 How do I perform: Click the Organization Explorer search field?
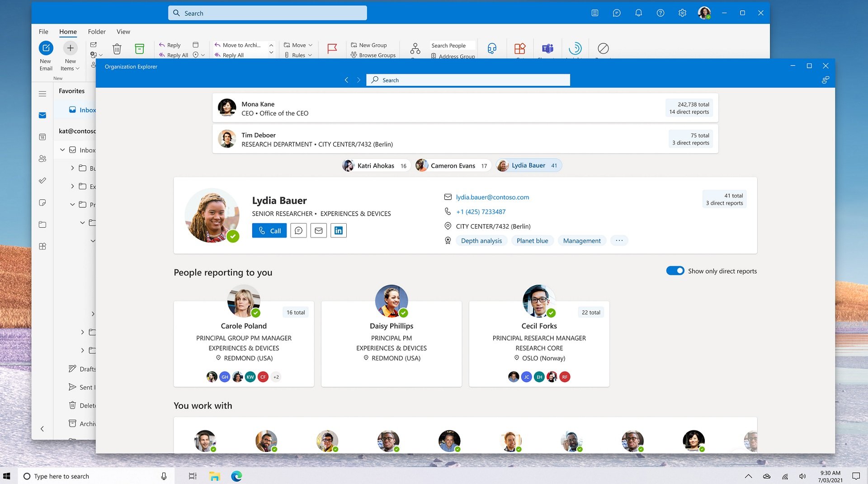pyautogui.click(x=468, y=80)
